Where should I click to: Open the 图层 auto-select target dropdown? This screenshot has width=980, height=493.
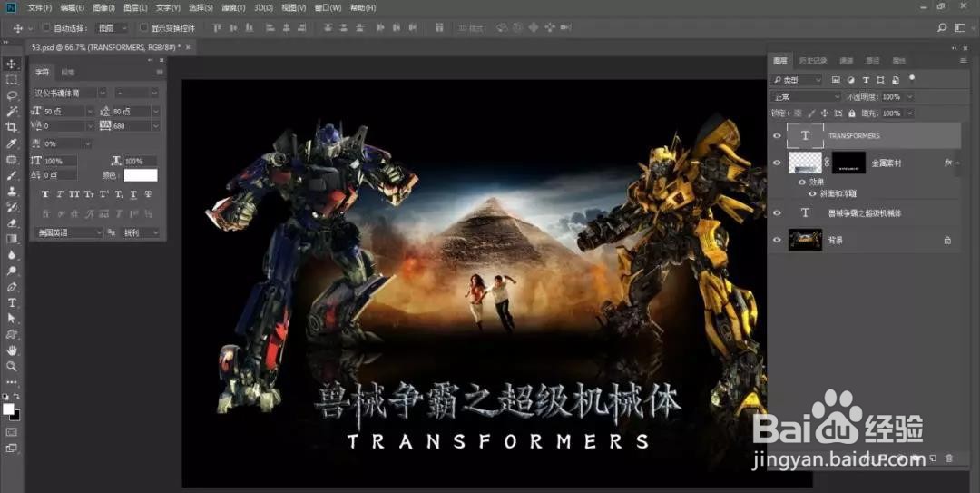click(x=113, y=27)
